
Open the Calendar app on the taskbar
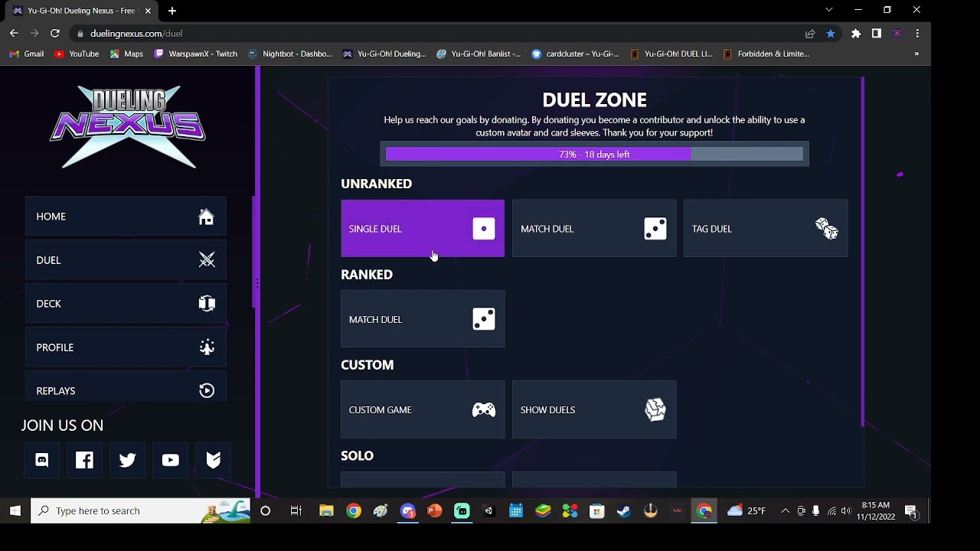point(516,511)
